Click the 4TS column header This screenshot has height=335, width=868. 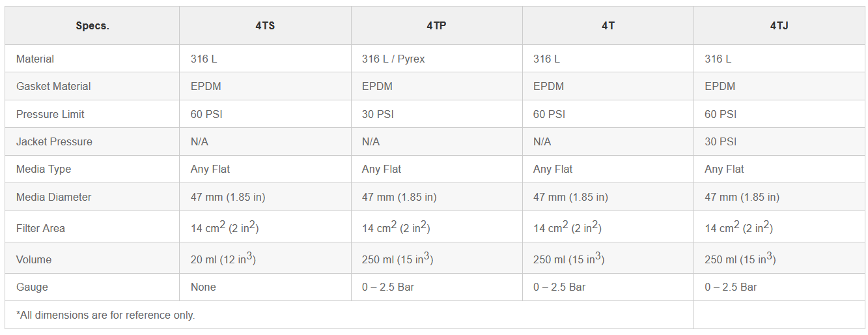[x=265, y=26]
